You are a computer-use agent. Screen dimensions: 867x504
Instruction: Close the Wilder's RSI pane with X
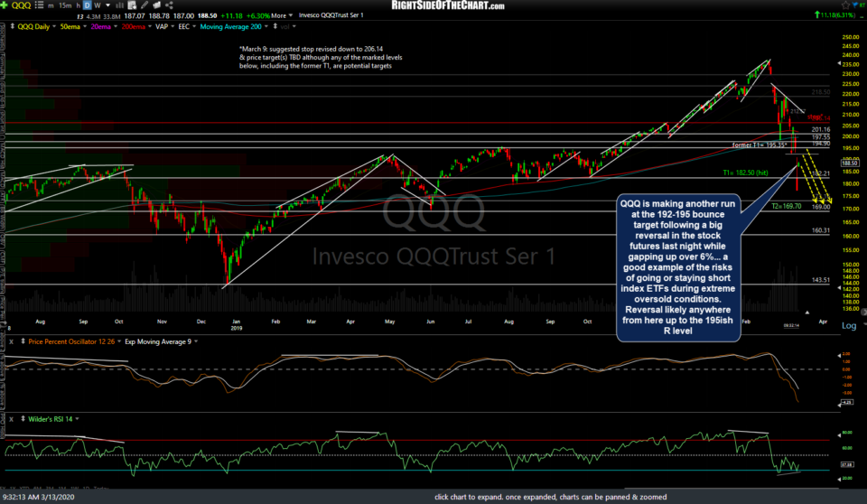point(12,419)
